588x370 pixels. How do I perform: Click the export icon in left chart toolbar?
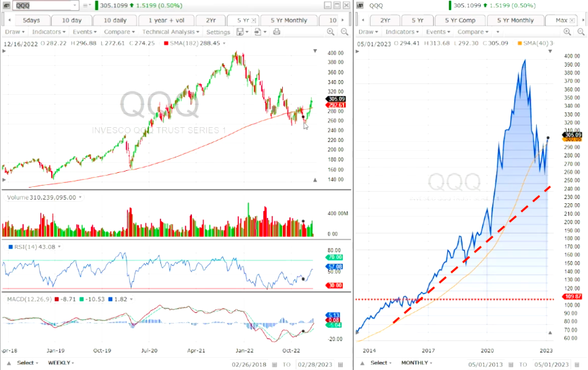[257, 32]
